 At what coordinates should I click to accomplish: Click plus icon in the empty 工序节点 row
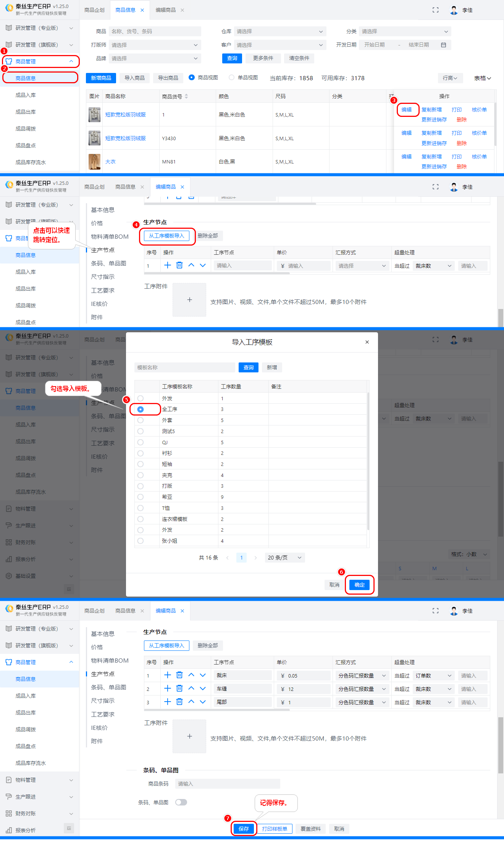pyautogui.click(x=168, y=265)
